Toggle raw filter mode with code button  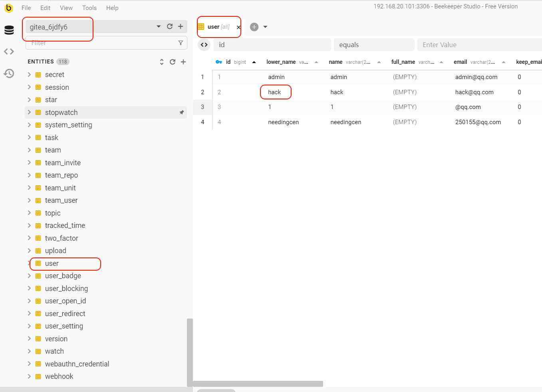click(x=204, y=45)
